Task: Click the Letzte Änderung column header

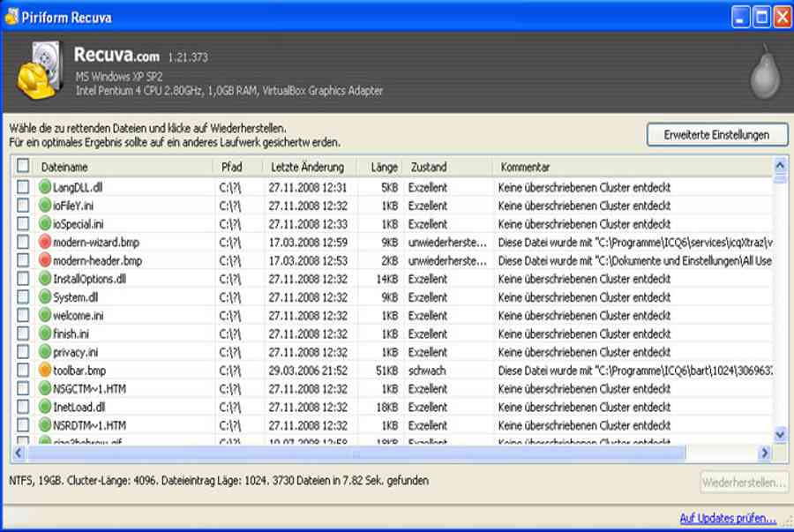Action: (310, 167)
